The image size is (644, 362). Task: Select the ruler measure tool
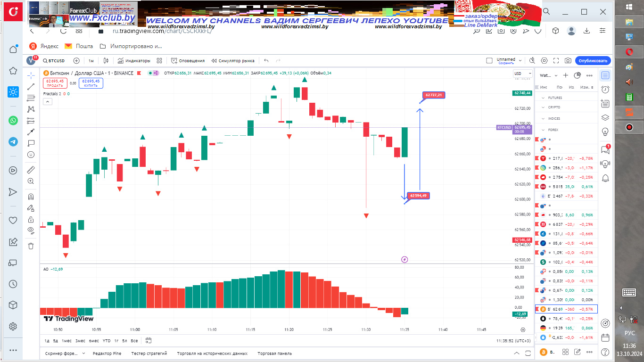31,170
